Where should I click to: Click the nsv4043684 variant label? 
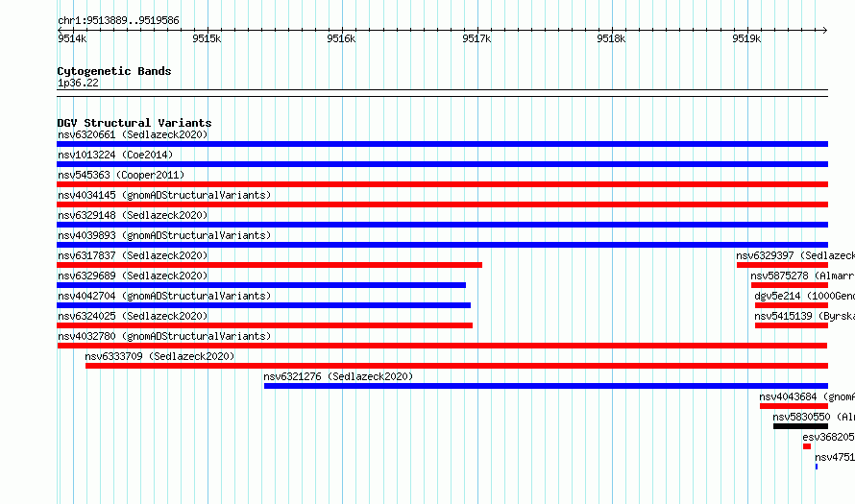pos(807,396)
